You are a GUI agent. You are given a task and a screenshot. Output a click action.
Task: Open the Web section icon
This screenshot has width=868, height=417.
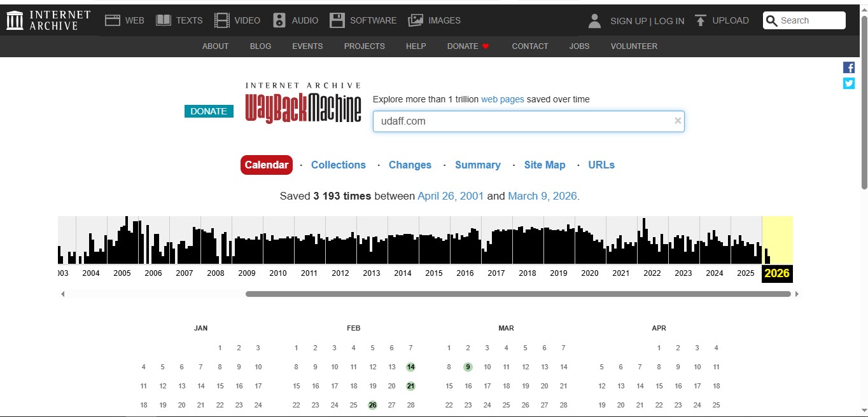point(113,20)
